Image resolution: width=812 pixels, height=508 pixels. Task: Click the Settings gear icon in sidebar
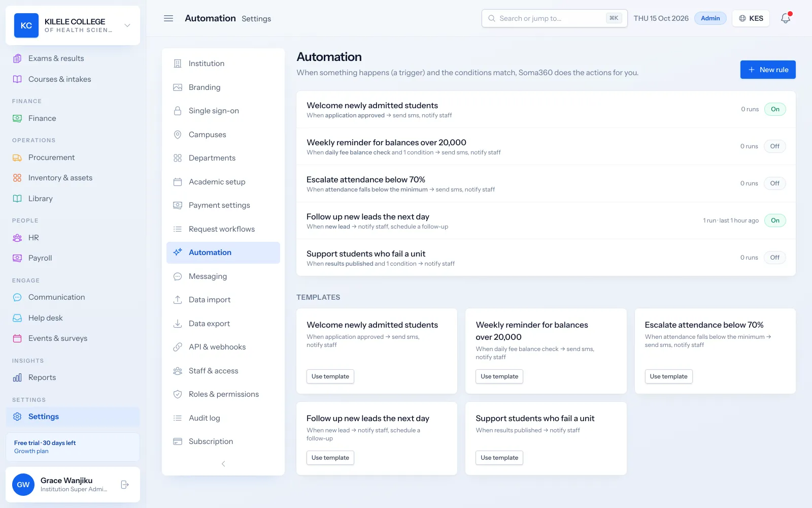click(x=17, y=417)
